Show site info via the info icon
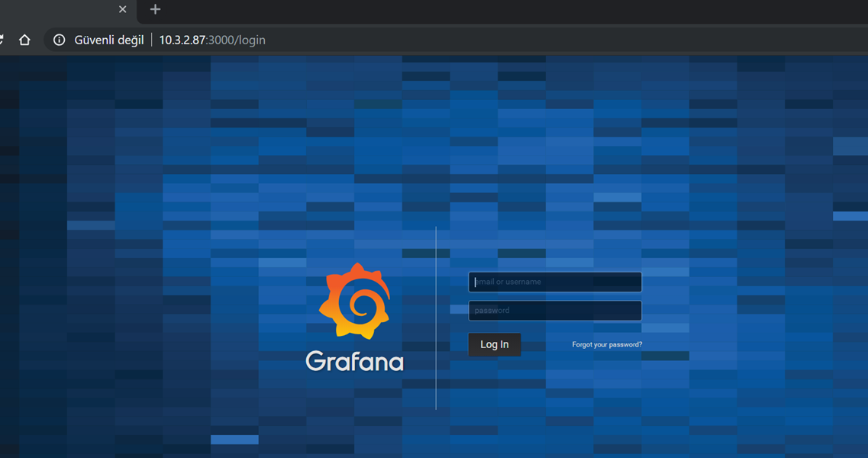This screenshot has height=458, width=868. [60, 40]
